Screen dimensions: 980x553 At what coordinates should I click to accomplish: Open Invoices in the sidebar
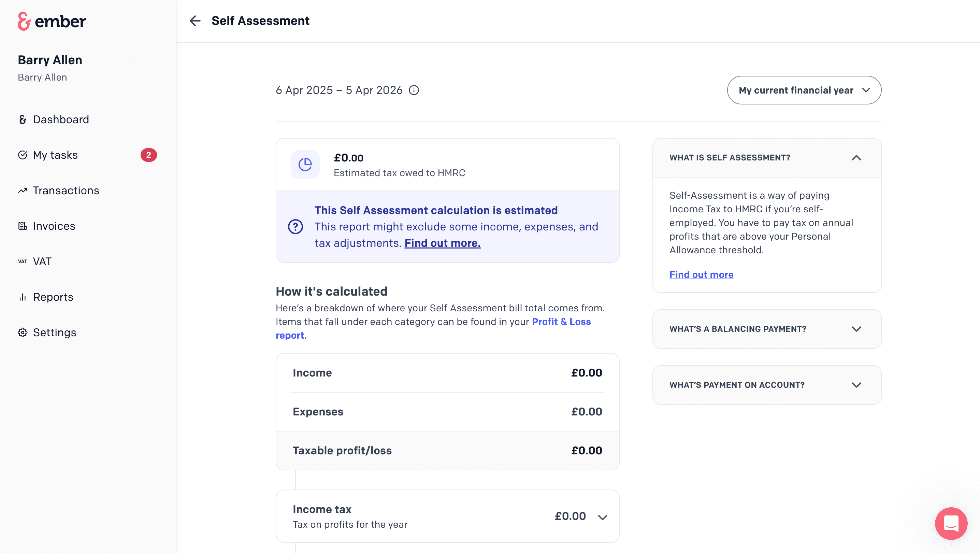click(54, 226)
